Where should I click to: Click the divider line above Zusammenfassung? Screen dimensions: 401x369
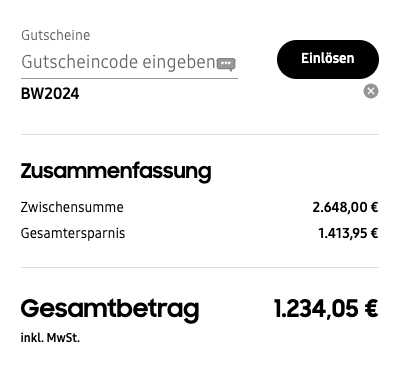200,135
